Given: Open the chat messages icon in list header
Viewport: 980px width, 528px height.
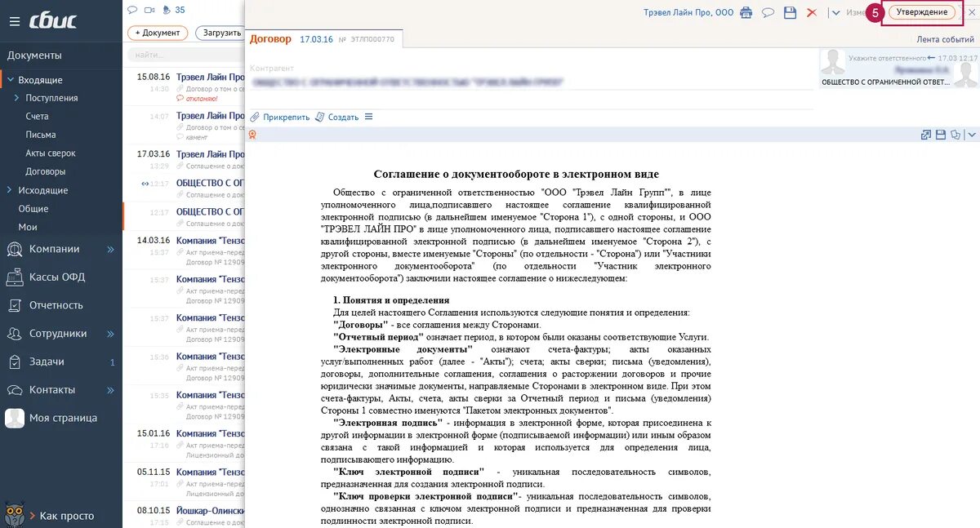Looking at the screenshot, I should (132, 10).
